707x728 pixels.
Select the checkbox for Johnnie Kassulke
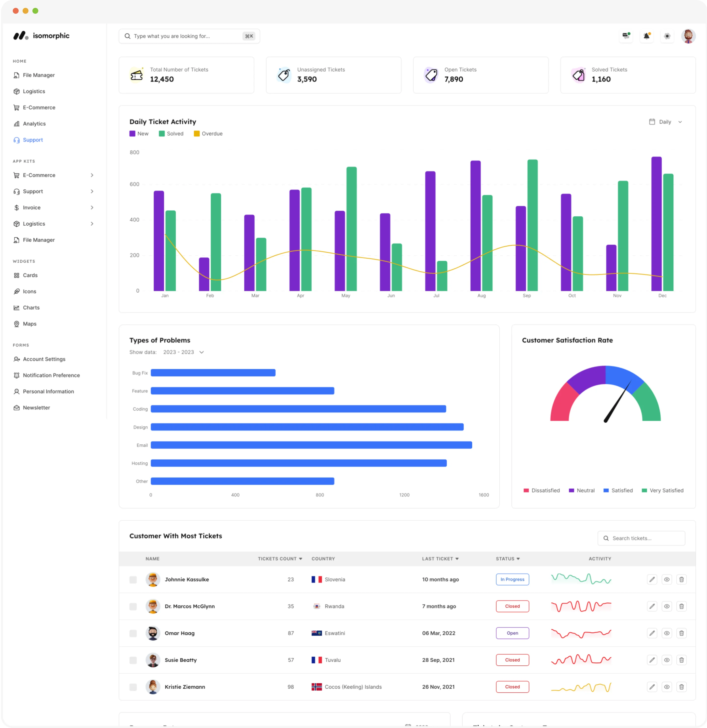(133, 580)
